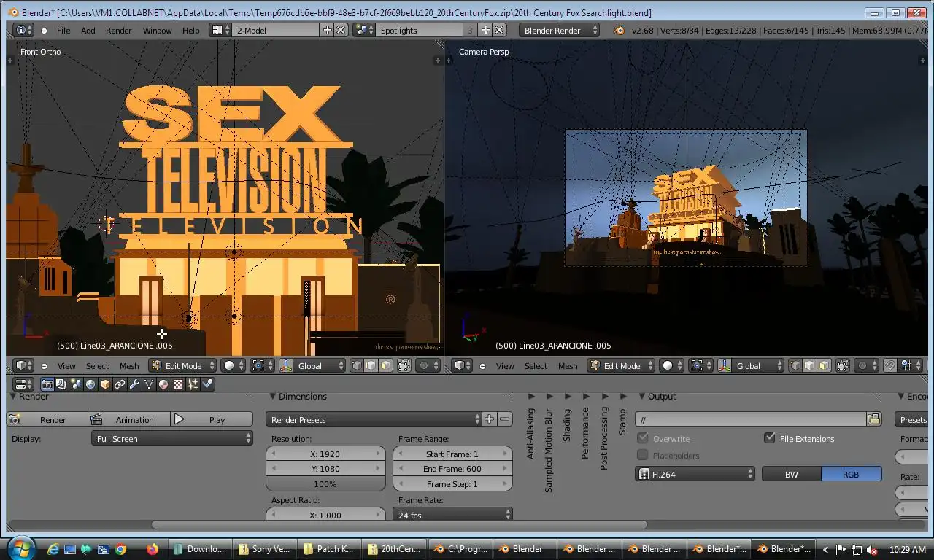Uncheck the File Extensions checkbox
Image resolution: width=934 pixels, height=560 pixels.
point(769,438)
